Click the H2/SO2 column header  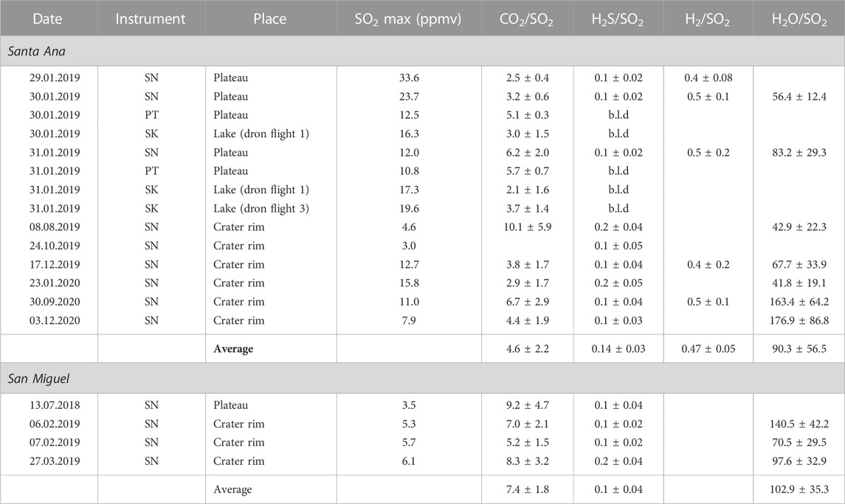pyautogui.click(x=708, y=19)
